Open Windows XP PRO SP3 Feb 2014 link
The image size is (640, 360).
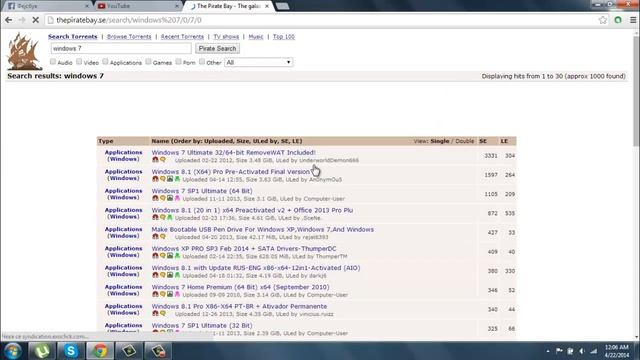(x=244, y=249)
